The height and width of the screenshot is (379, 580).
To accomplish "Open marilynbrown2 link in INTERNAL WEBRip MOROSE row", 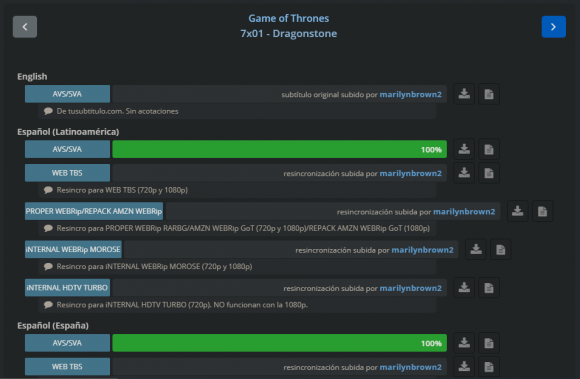I will point(422,250).
